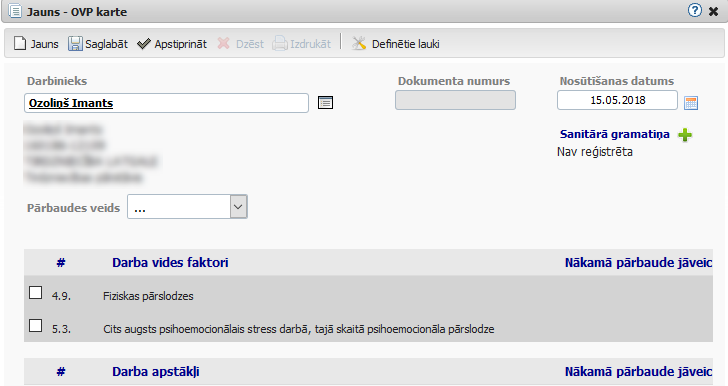Click the Dokumenta numurs field
This screenshot has height=386, width=728.
455,100
